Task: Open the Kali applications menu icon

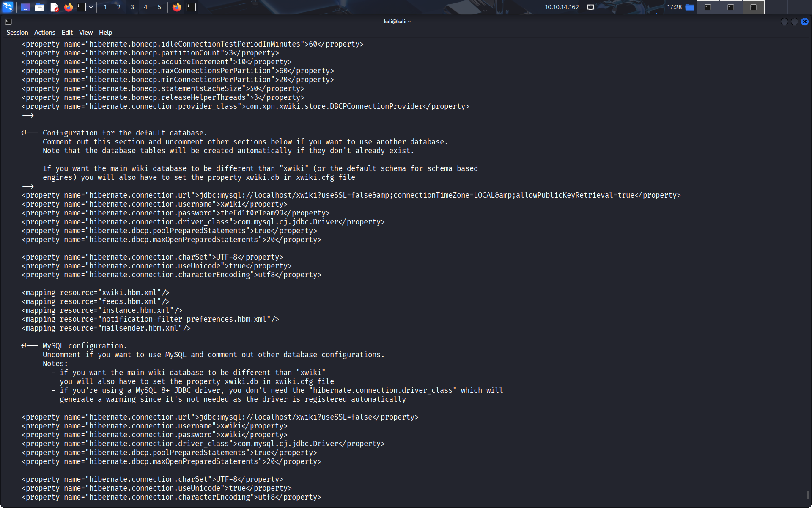Action: [8, 7]
